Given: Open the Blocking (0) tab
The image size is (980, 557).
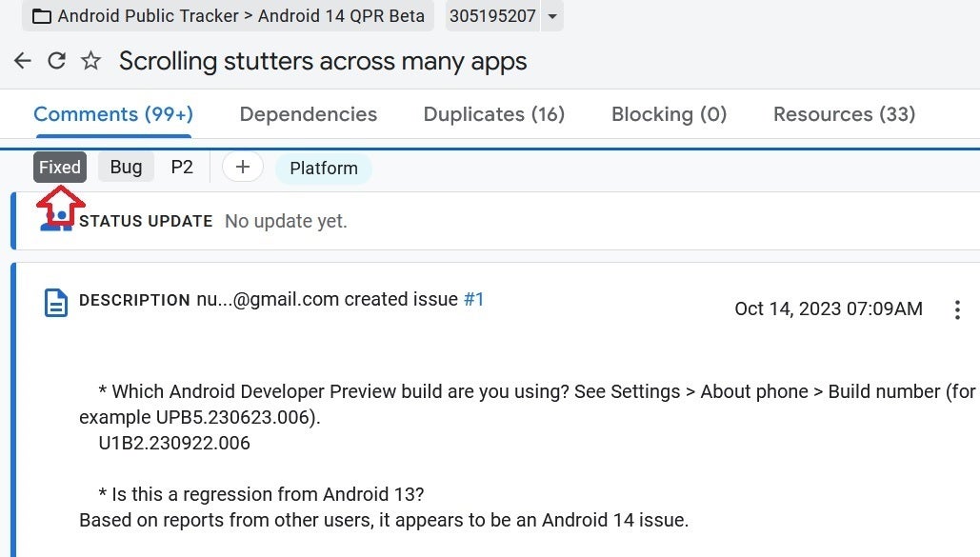Looking at the screenshot, I should 669,114.
